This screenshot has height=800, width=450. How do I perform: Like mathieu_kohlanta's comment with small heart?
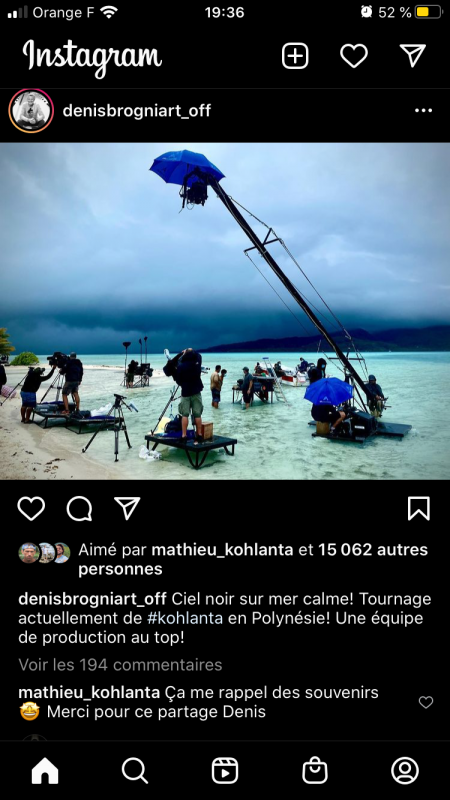click(426, 702)
